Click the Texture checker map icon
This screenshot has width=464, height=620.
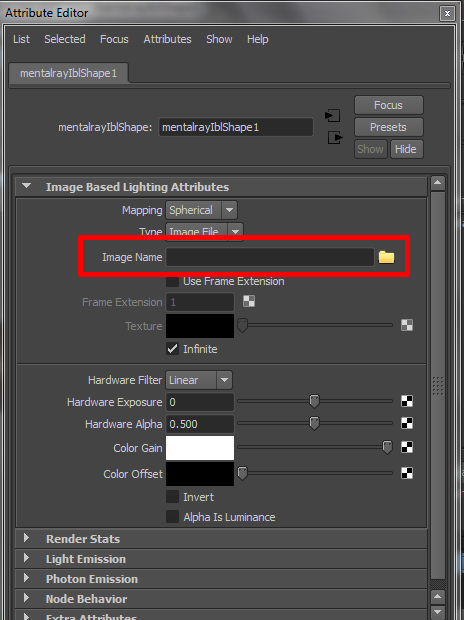coord(407,325)
